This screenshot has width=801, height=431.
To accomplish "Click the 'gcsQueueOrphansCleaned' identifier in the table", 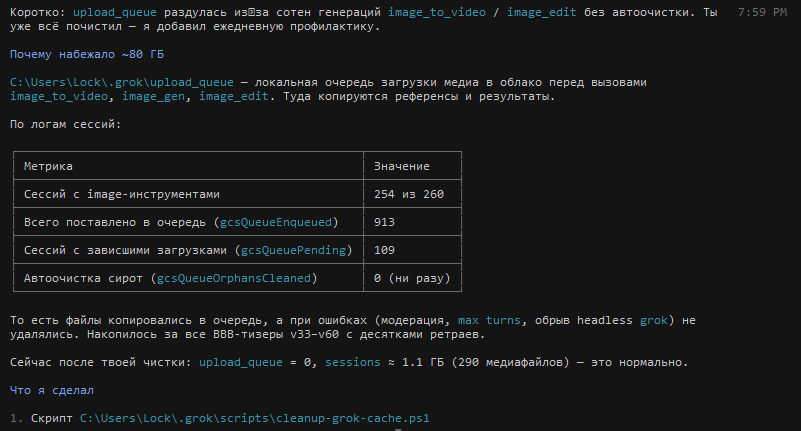I will [x=234, y=278].
